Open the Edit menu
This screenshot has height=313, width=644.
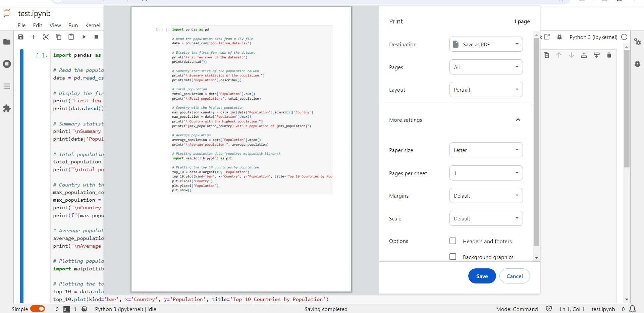[38, 25]
